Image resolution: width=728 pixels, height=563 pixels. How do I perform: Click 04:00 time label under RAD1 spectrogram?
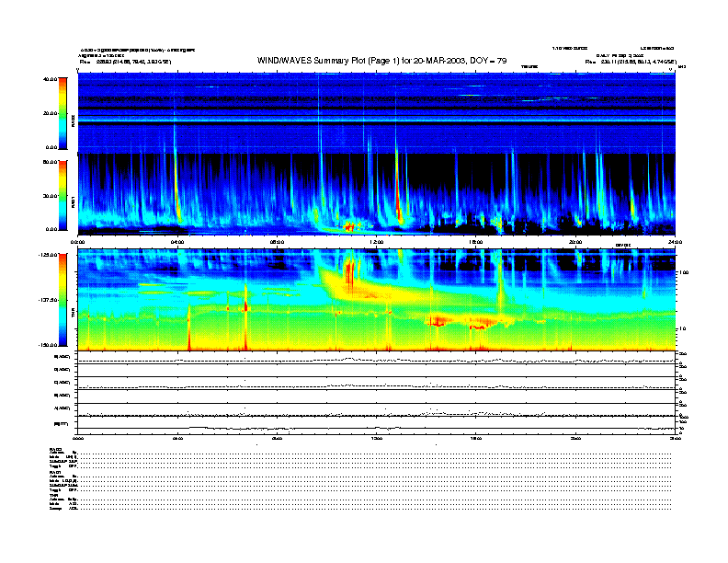tap(177, 242)
